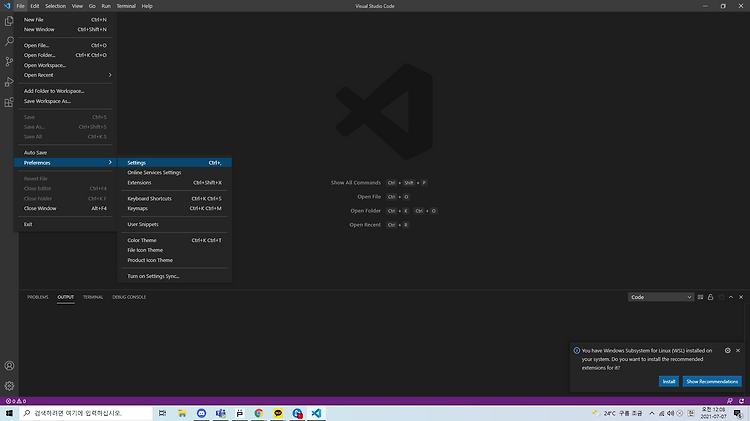The height and width of the screenshot is (421, 750).
Task: Click the Accounts icon in activity bar
Action: click(9, 366)
